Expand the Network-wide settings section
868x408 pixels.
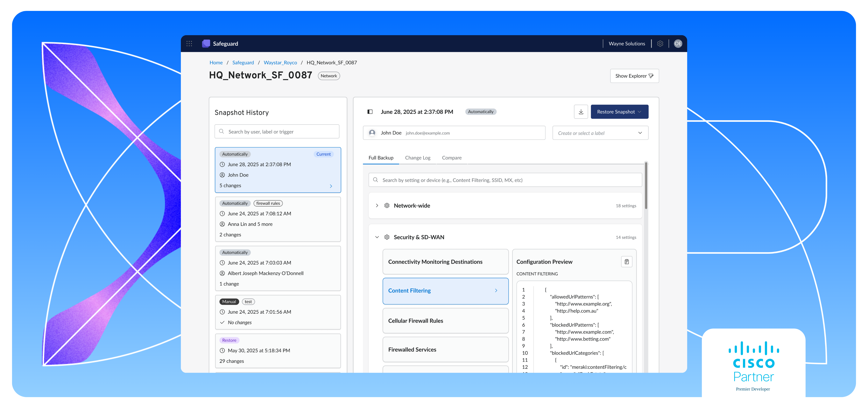tap(377, 205)
